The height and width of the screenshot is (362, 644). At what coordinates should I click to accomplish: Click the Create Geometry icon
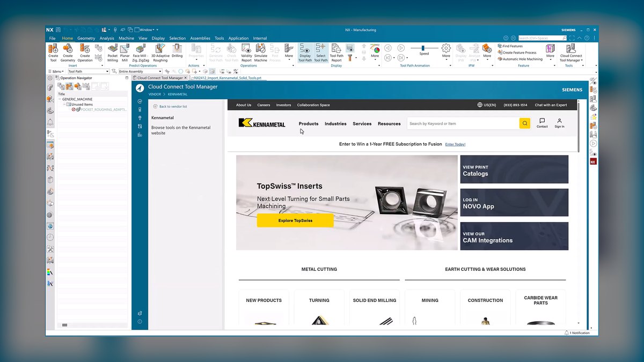click(68, 53)
